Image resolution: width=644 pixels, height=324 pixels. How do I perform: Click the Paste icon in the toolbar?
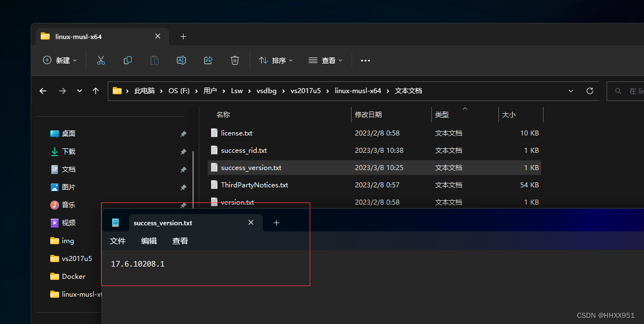[154, 60]
